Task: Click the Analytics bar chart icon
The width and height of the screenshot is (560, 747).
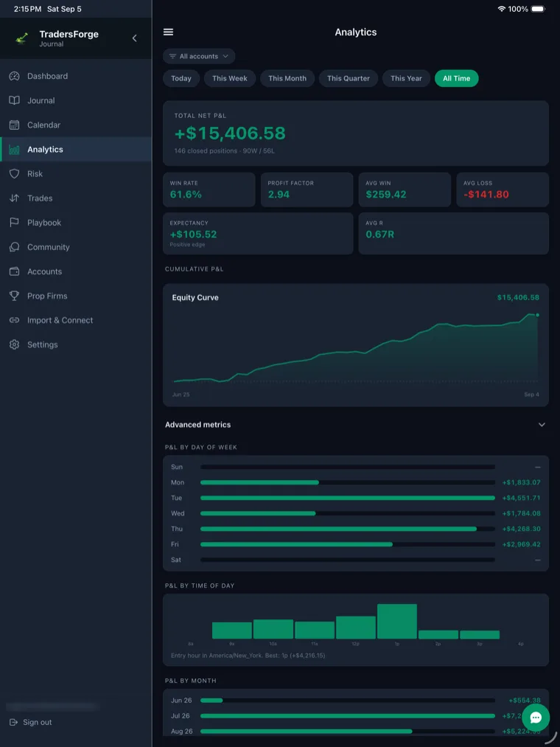Action: point(14,150)
